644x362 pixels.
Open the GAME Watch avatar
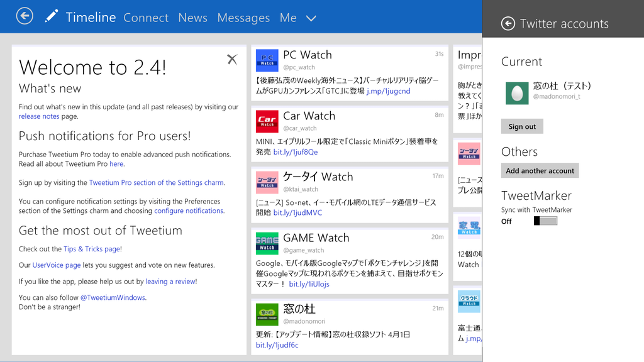tap(267, 244)
